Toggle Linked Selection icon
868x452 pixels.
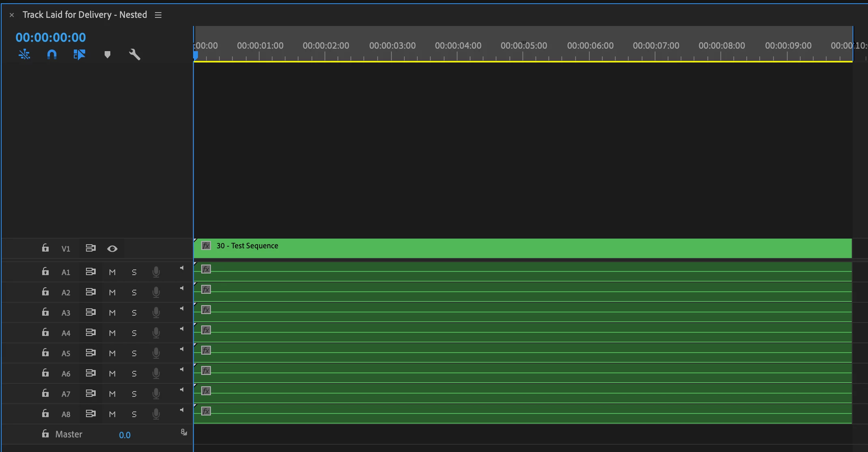click(79, 54)
